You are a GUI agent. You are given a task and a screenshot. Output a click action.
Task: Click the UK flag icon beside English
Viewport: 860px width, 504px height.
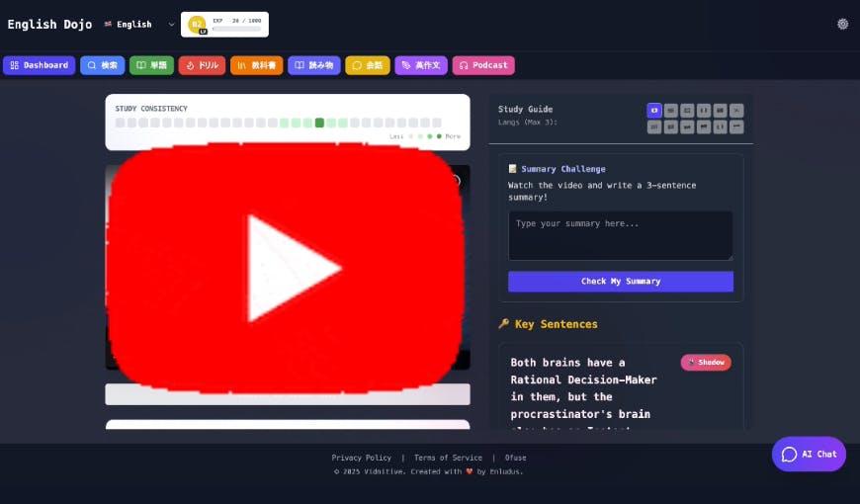click(108, 24)
